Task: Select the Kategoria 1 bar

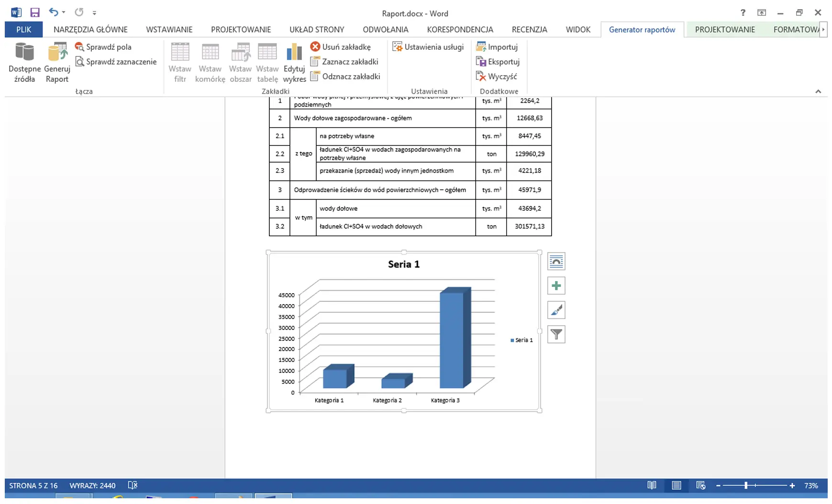Action: point(338,376)
